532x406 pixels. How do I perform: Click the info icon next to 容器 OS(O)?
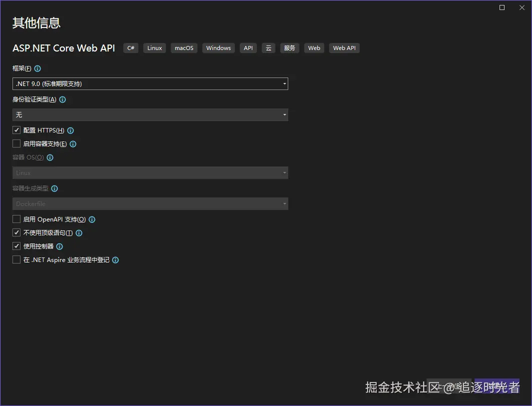pyautogui.click(x=50, y=157)
